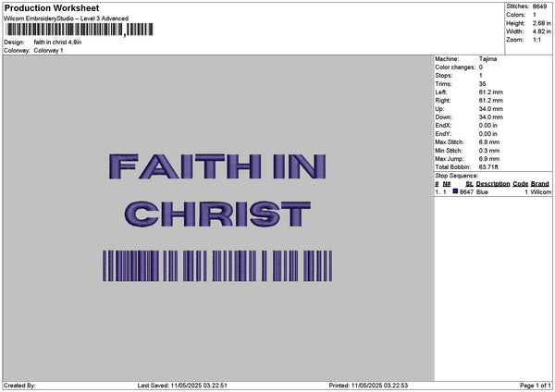Click the Min Stitch value 0.3 mm
The image size is (555, 392).
pos(489,151)
